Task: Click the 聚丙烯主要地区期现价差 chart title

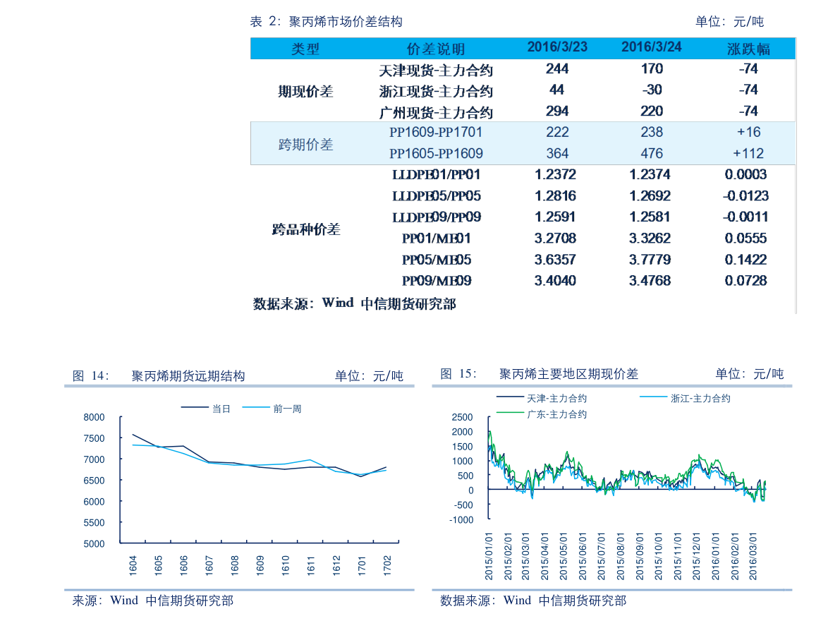Action: (x=568, y=374)
